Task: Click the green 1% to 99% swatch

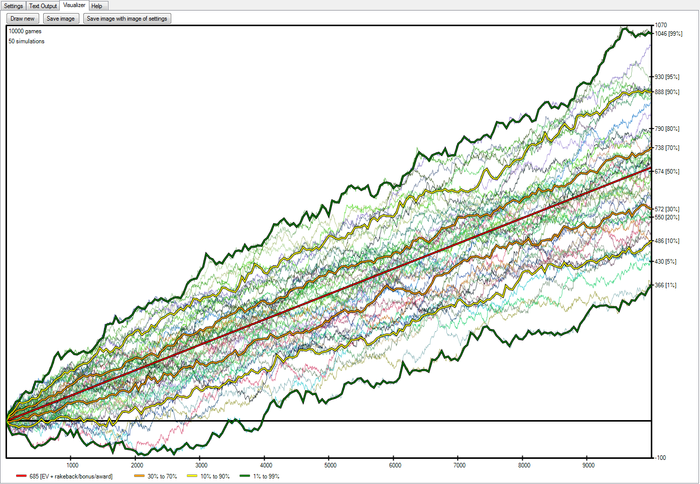Action: (245, 476)
